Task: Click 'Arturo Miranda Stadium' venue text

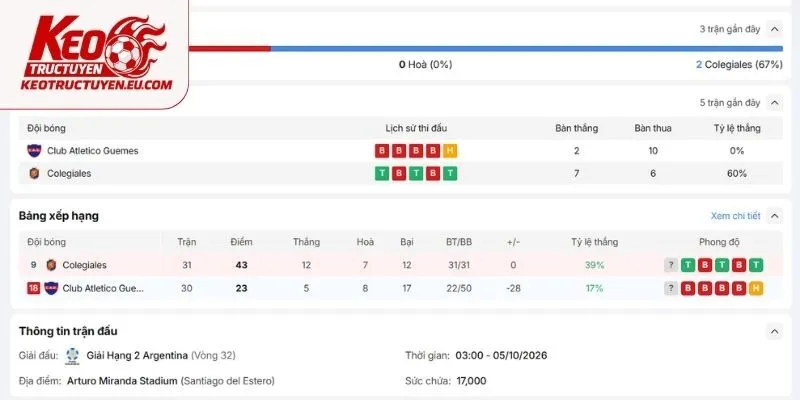Action: tap(122, 381)
